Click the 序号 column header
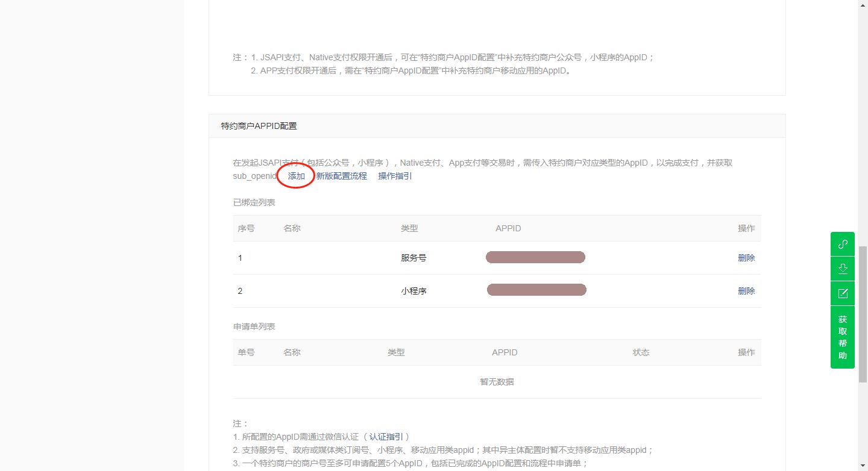Image resolution: width=868 pixels, height=471 pixels. pos(246,228)
